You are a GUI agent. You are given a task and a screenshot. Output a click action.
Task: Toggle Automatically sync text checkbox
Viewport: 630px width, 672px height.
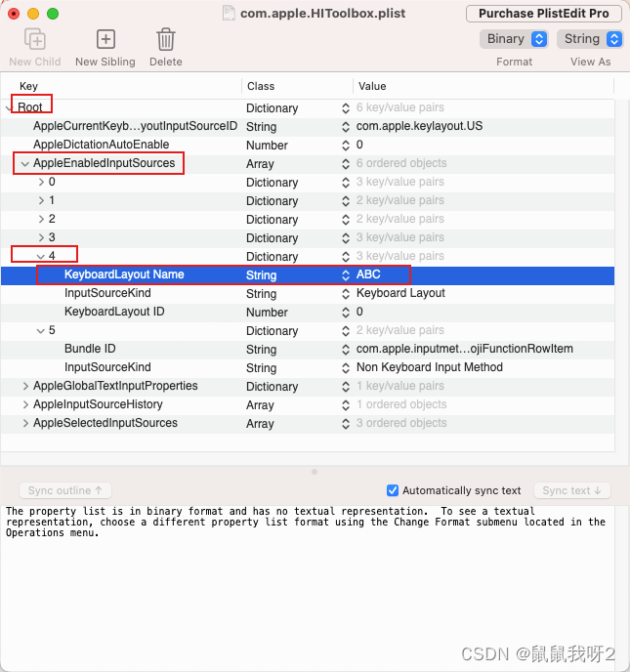(392, 490)
